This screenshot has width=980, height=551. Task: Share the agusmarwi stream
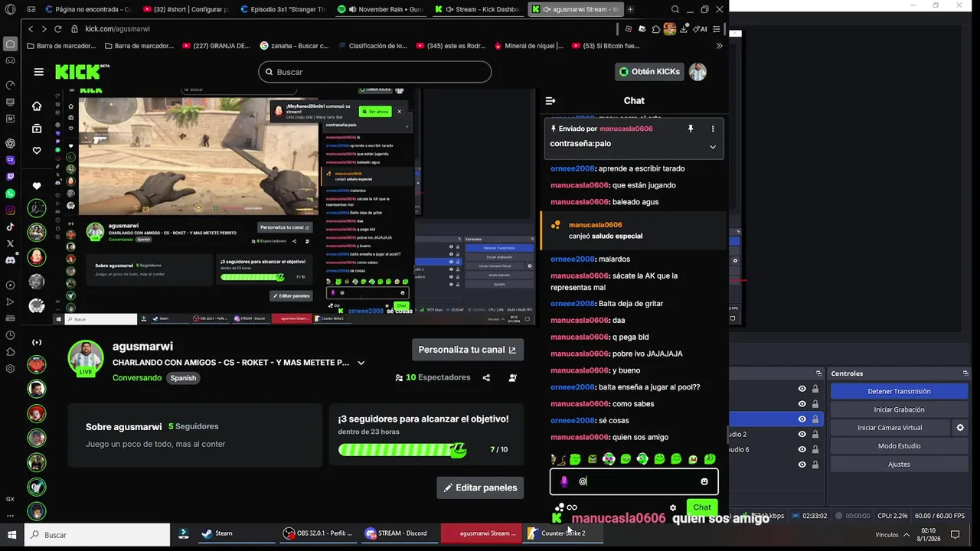486,377
